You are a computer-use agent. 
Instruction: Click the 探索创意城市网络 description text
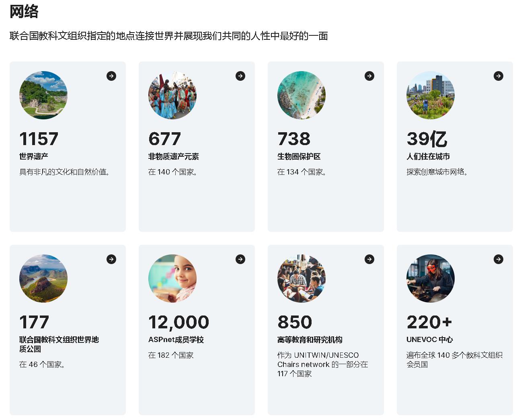pyautogui.click(x=437, y=172)
